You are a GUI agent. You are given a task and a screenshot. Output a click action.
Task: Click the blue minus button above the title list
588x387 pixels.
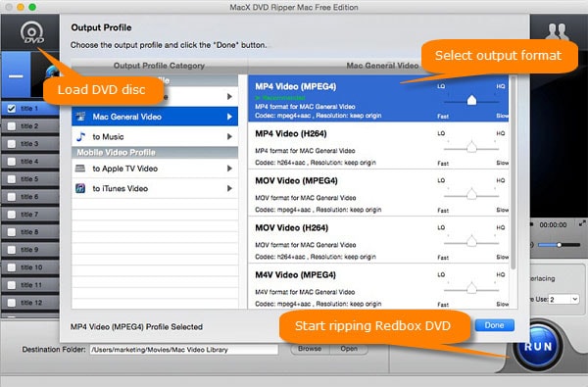point(16,76)
